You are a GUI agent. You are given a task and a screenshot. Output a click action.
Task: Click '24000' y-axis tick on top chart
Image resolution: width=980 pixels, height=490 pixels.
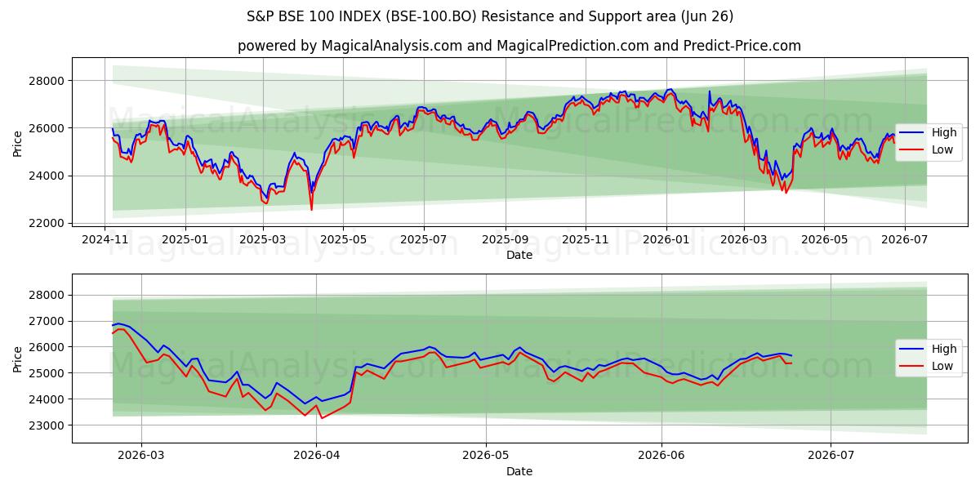(x=48, y=176)
